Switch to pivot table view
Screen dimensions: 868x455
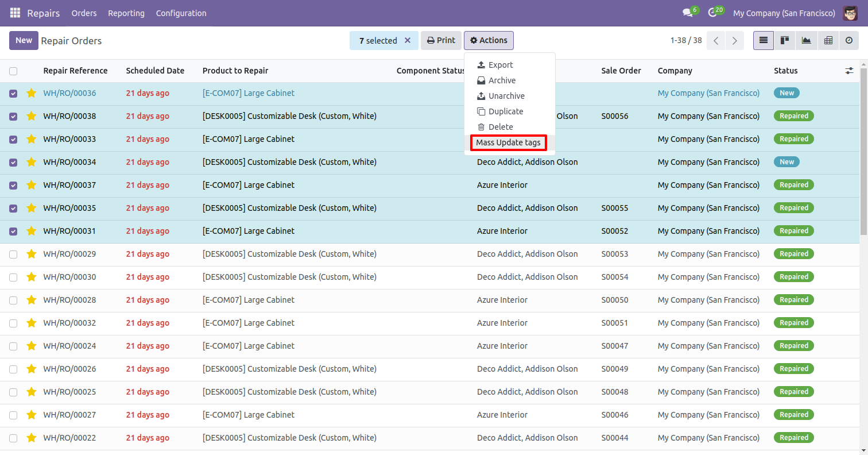pyautogui.click(x=828, y=41)
